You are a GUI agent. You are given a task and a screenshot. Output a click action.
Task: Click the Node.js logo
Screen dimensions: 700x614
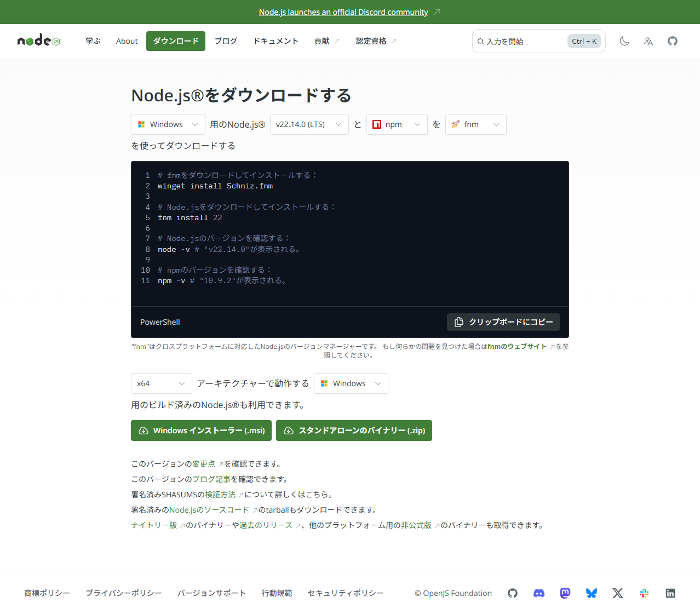click(x=38, y=40)
